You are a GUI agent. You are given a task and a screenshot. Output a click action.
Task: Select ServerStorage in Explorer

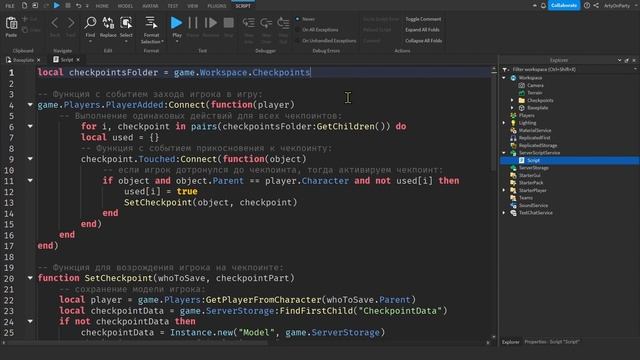[x=533, y=168]
